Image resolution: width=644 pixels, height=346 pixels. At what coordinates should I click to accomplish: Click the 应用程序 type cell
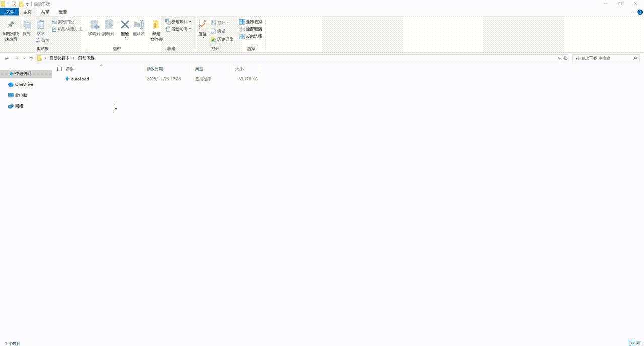[203, 79]
